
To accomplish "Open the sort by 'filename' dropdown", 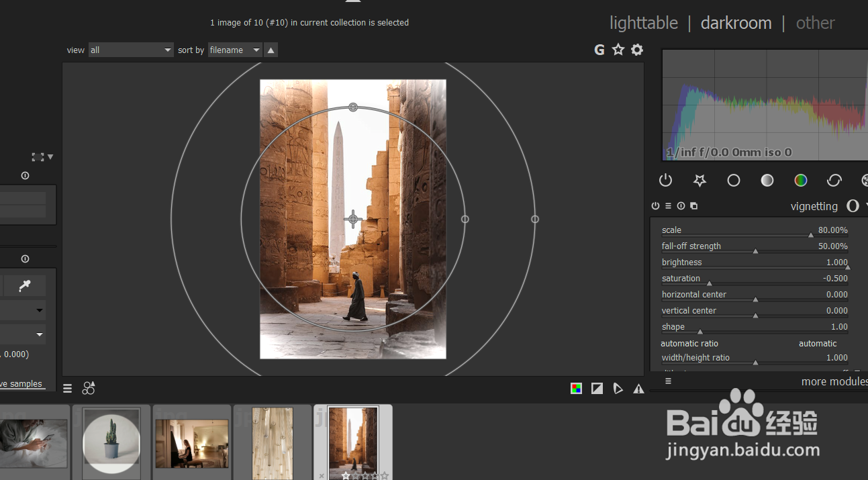I will pos(235,50).
